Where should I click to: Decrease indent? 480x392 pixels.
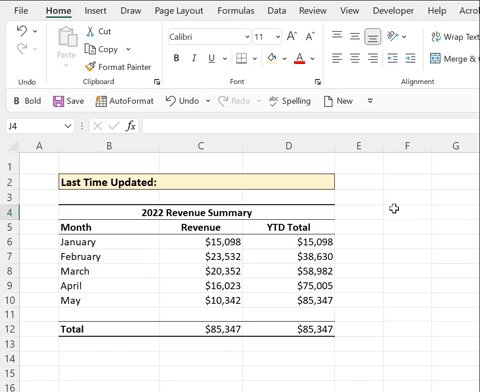(x=392, y=59)
